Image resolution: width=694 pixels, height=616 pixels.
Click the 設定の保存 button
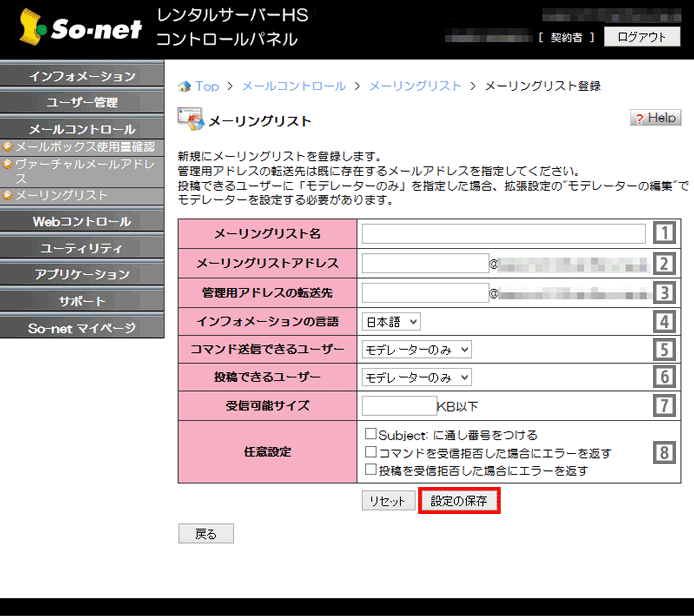[x=459, y=501]
